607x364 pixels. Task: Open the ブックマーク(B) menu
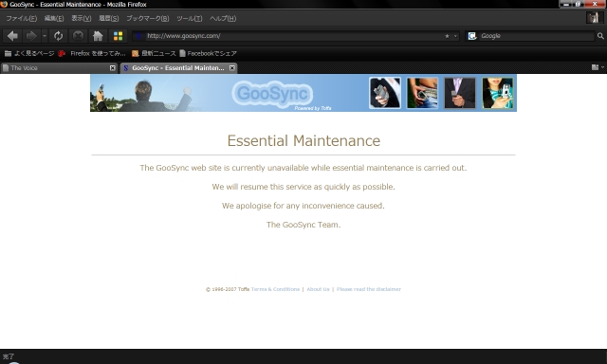[x=148, y=18]
